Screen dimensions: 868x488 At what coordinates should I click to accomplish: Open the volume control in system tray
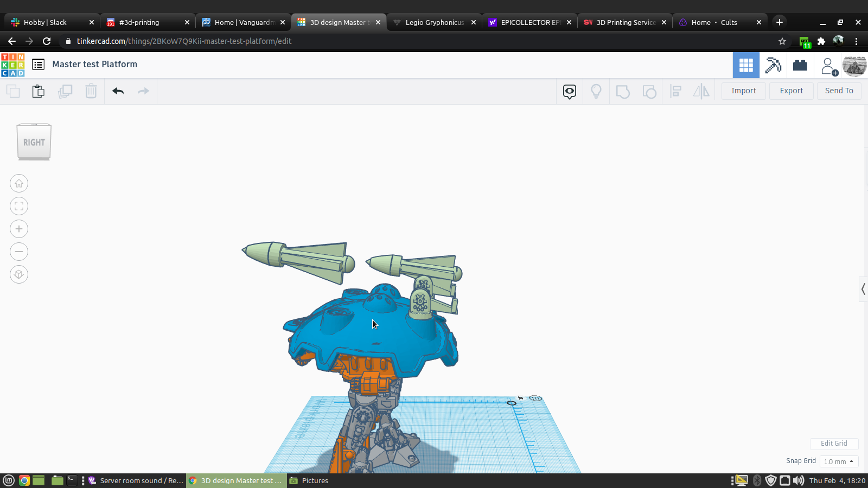pos(799,480)
